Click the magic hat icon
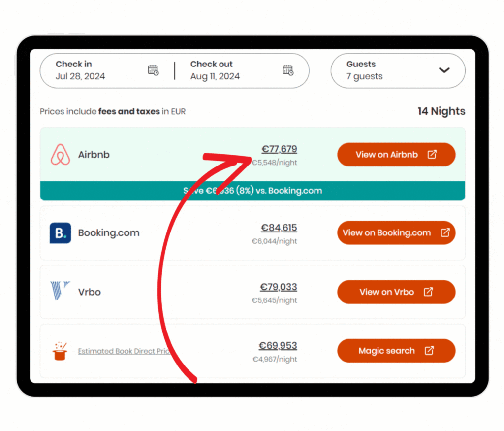Image resolution: width=504 pixels, height=431 pixels. point(60,351)
